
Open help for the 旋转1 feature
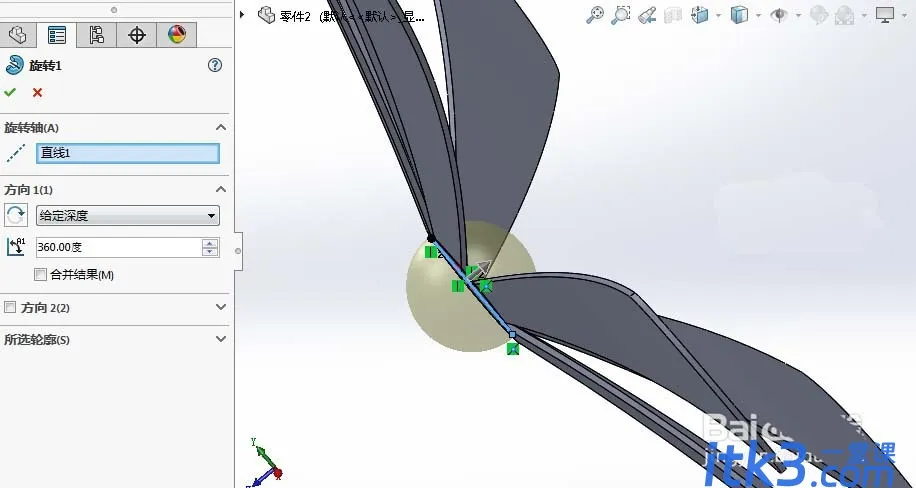(x=215, y=65)
